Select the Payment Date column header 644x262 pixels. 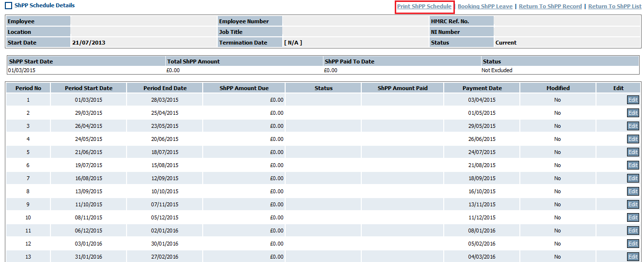[482, 88]
